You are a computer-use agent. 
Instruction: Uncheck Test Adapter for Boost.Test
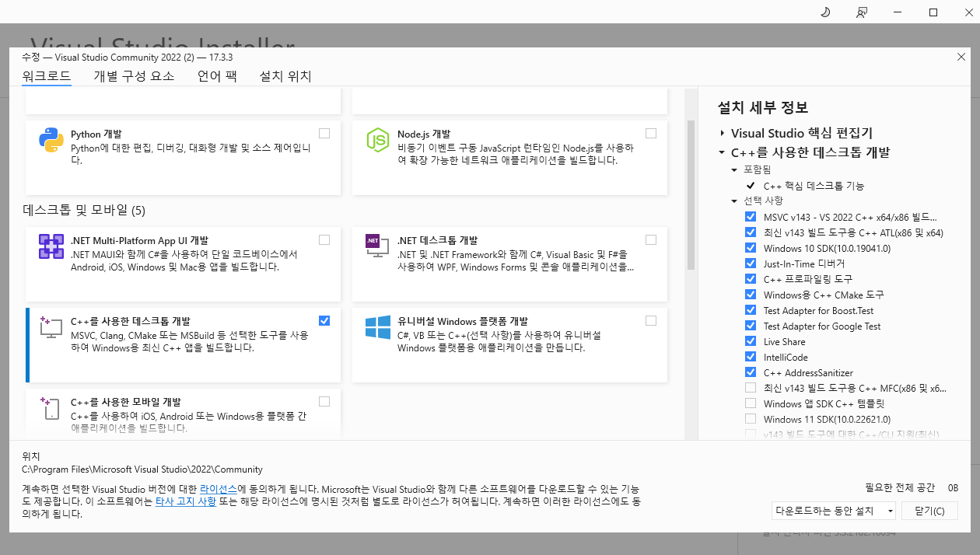click(x=751, y=310)
